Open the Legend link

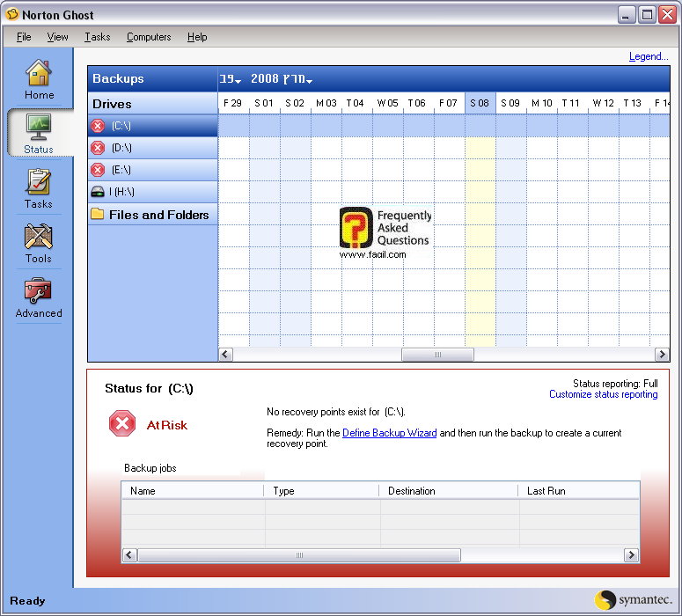pyautogui.click(x=648, y=56)
